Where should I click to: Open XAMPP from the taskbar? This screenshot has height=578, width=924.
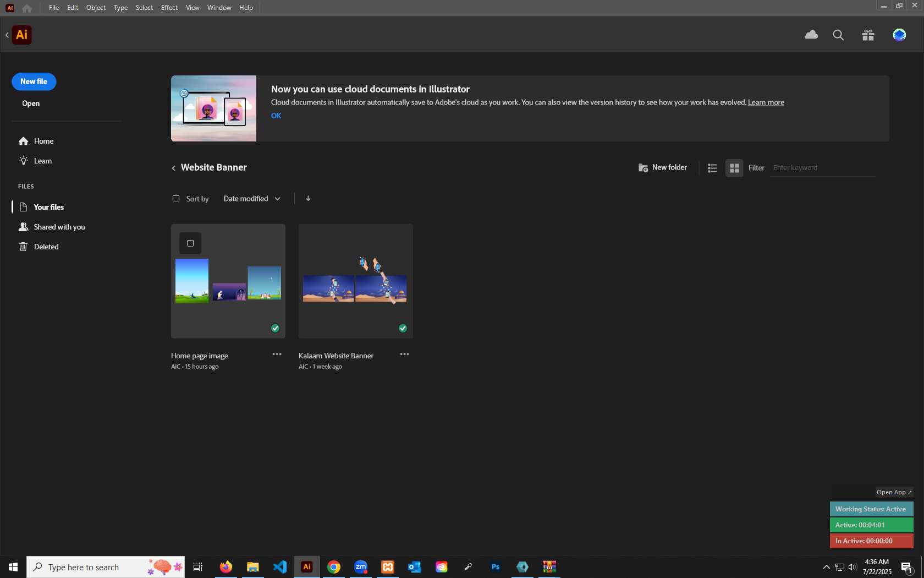pyautogui.click(x=388, y=567)
